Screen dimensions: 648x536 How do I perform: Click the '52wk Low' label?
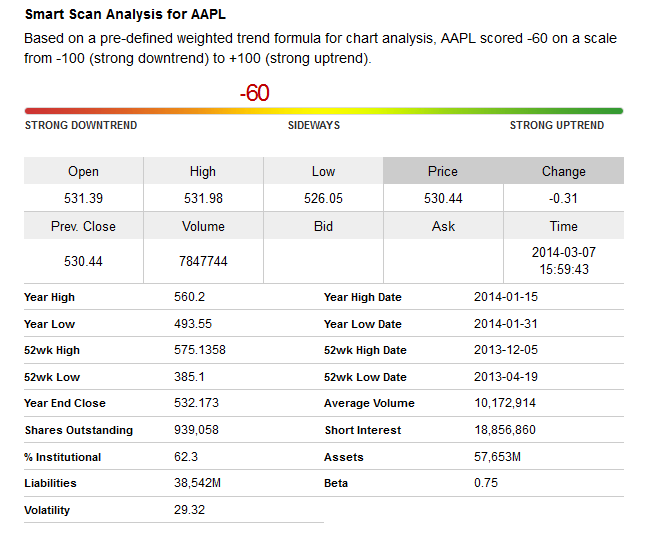click(x=52, y=377)
